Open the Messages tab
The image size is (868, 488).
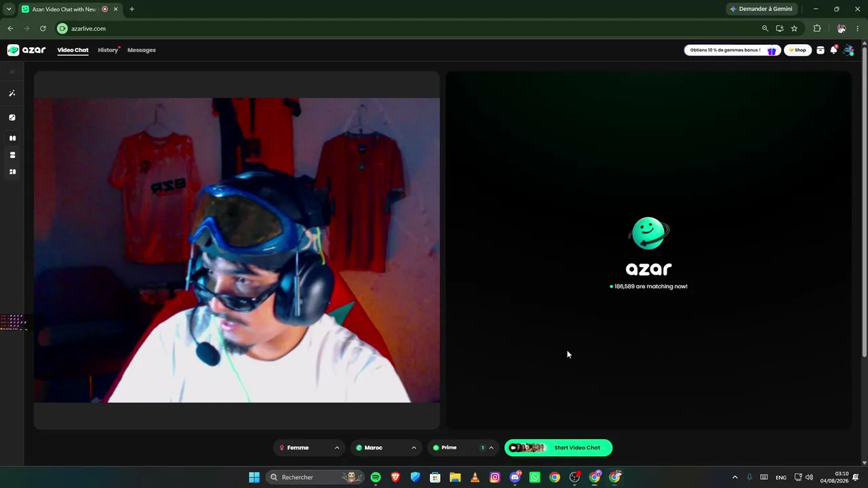(x=142, y=50)
